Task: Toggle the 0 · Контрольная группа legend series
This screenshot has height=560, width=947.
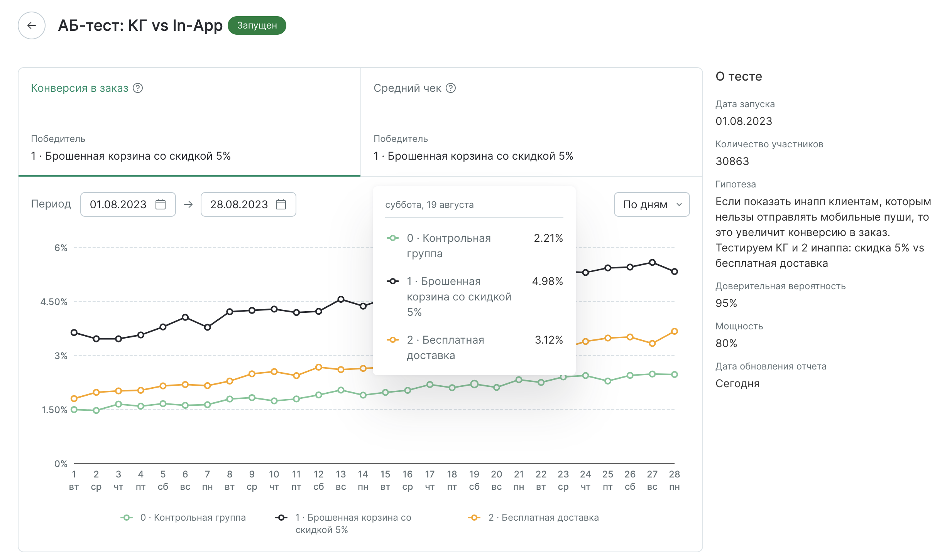Action: [183, 518]
